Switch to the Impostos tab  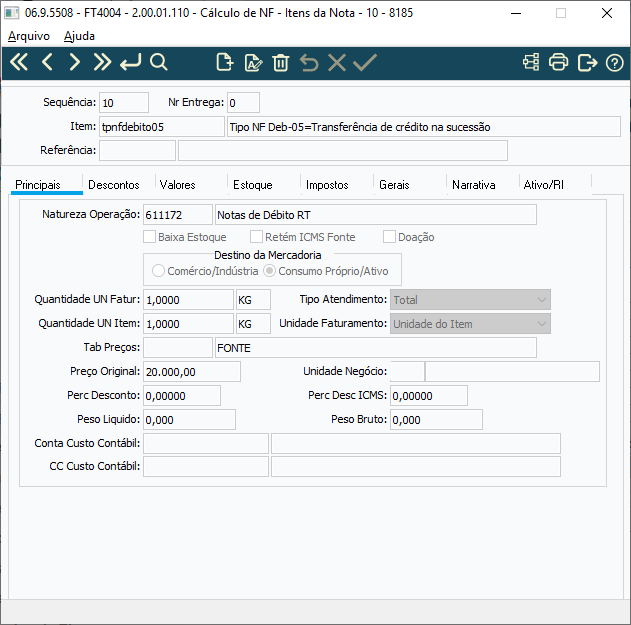[327, 185]
